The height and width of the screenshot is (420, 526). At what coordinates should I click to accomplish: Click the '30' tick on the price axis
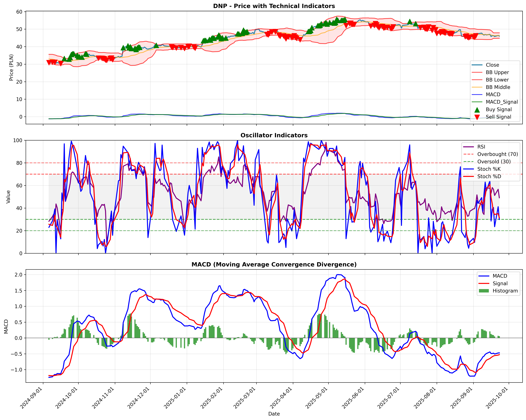tap(19, 64)
